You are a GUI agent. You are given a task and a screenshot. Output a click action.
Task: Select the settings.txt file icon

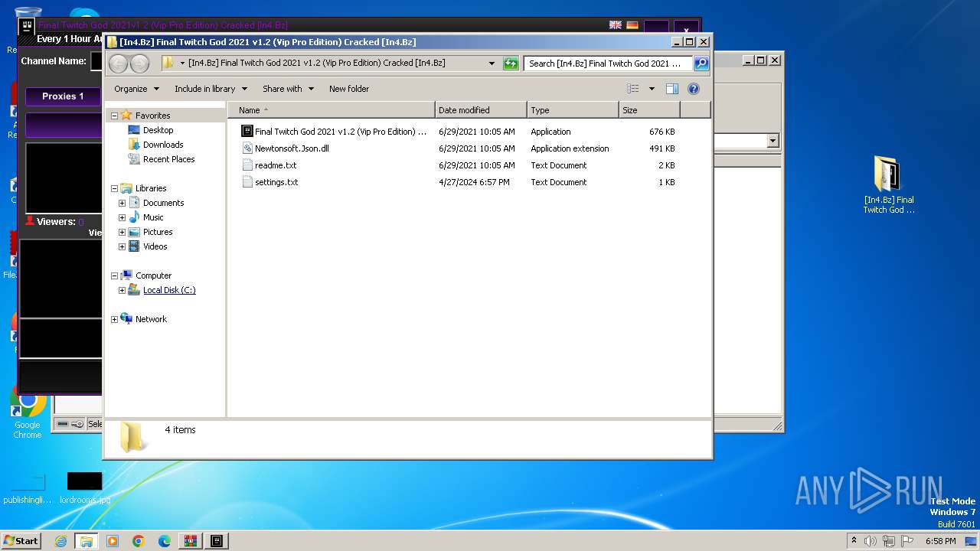247,182
